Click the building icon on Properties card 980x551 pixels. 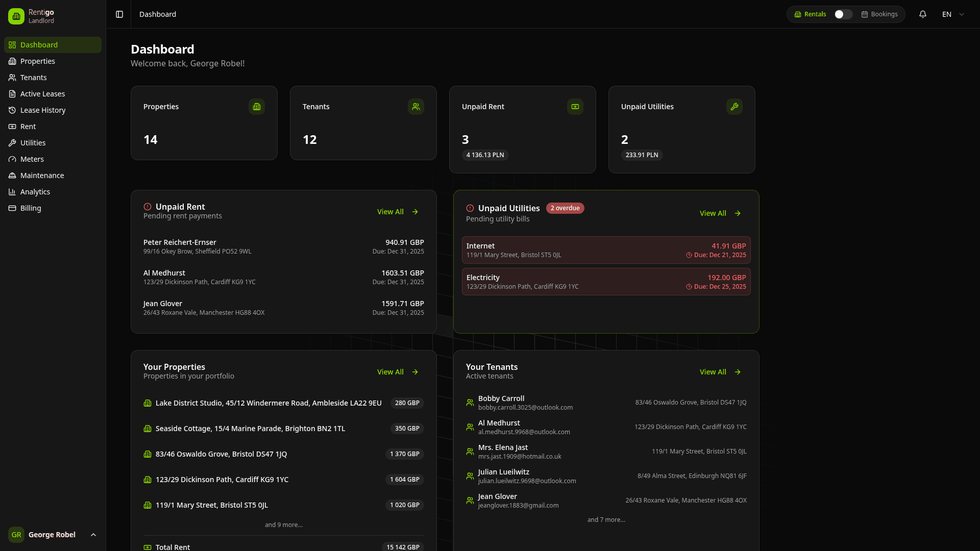tap(256, 107)
